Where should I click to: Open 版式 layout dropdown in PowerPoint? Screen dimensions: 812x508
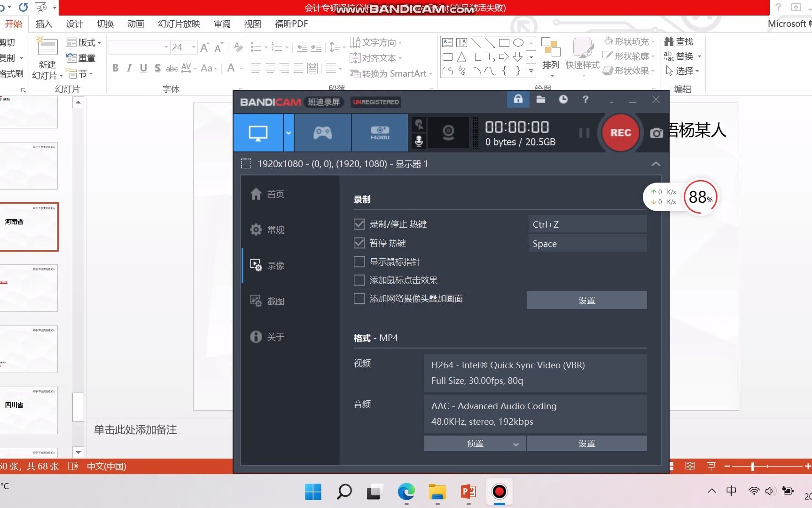84,43
